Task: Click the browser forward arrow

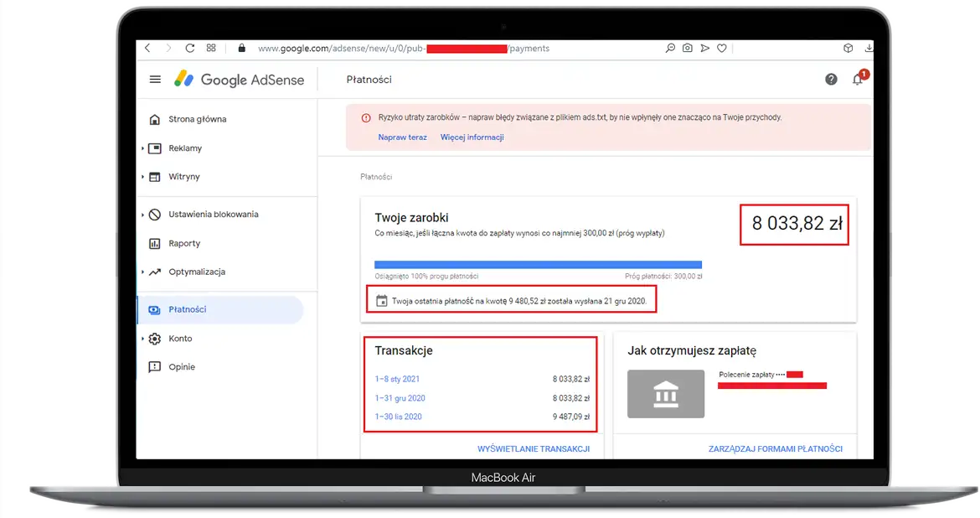Action: 168,48
